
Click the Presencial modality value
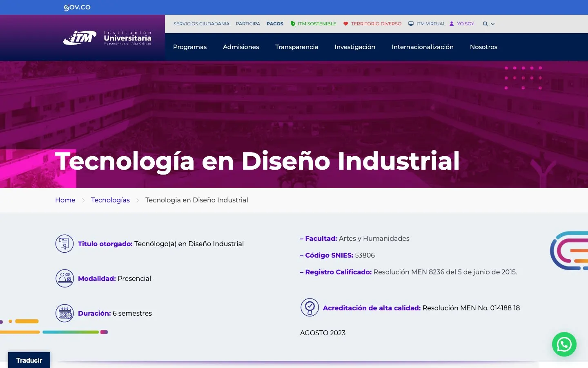(x=134, y=278)
